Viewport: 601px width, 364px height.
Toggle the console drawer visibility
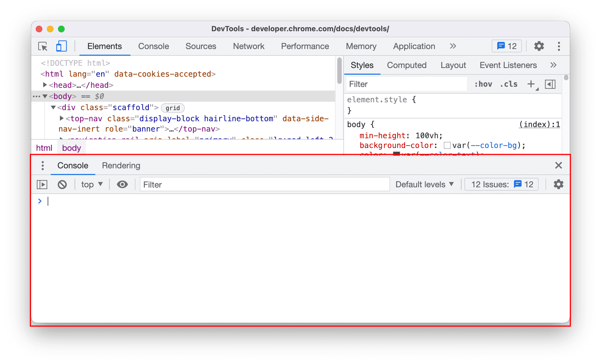[x=558, y=165]
